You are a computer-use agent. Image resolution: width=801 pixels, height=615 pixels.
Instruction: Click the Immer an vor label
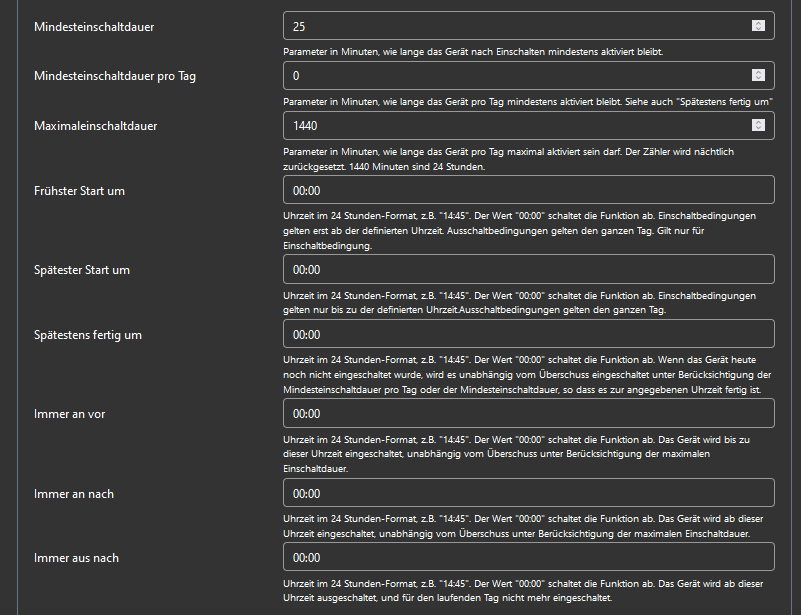(69, 414)
